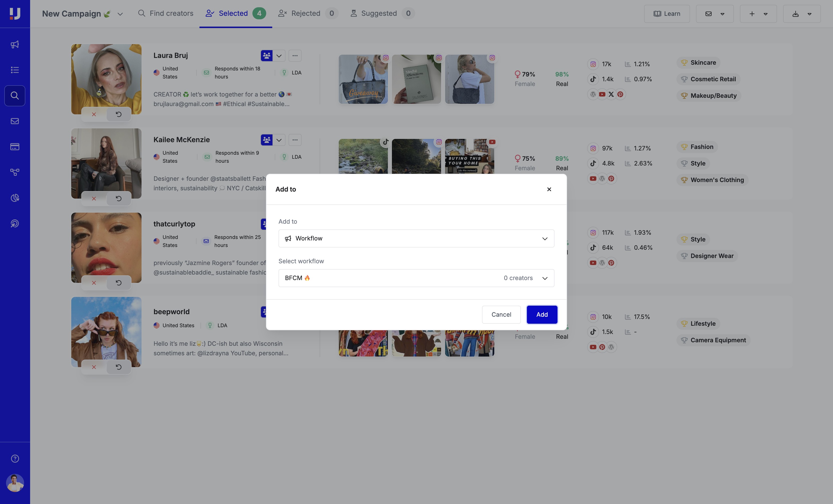This screenshot has width=833, height=504.
Task: Switch to the Rejected tab
Action: [305, 14]
